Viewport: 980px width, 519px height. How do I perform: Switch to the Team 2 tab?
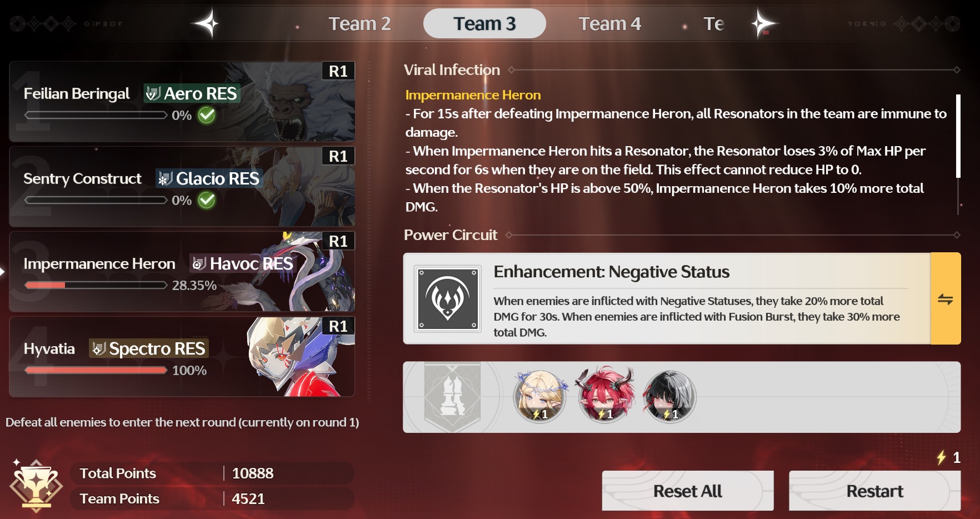tap(359, 24)
